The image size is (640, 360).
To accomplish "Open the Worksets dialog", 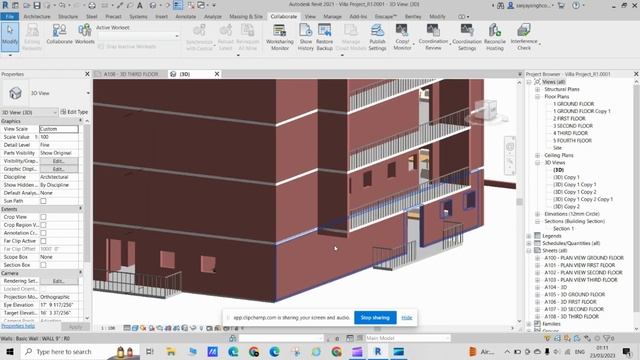I will point(84,34).
